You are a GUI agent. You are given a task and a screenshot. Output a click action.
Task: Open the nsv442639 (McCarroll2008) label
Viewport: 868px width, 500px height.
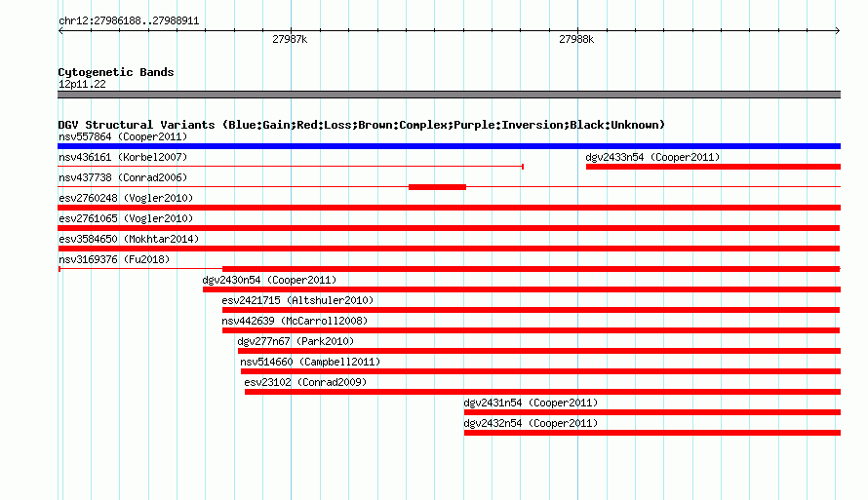click(x=295, y=321)
